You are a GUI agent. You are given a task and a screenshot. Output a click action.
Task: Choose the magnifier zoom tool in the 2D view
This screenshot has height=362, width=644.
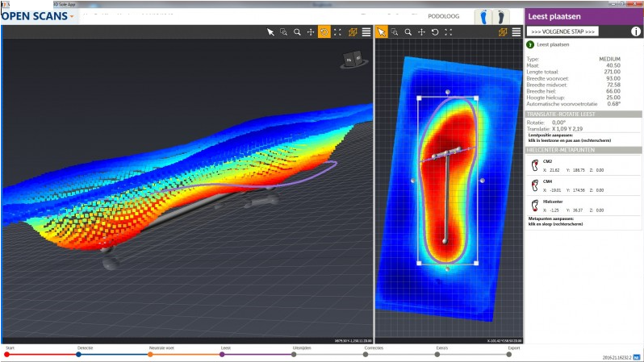pos(408,32)
